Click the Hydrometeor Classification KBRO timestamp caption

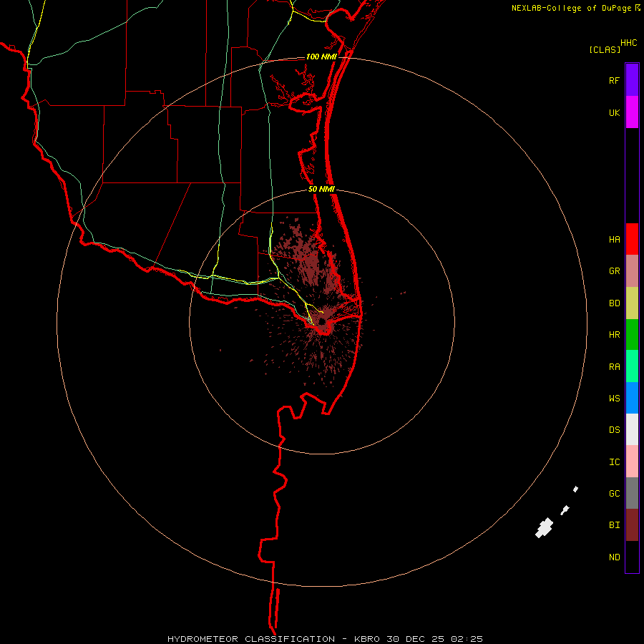(325, 639)
